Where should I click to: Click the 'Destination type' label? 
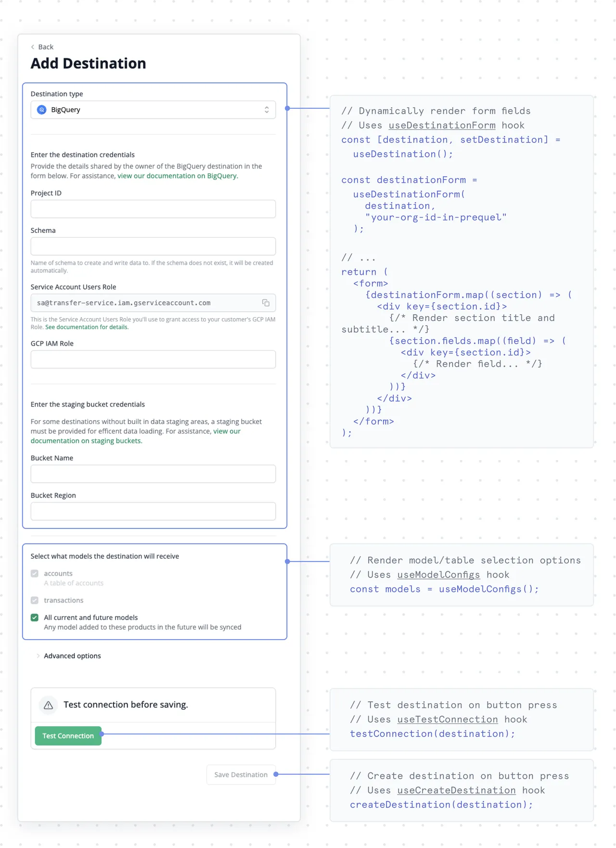tap(57, 94)
